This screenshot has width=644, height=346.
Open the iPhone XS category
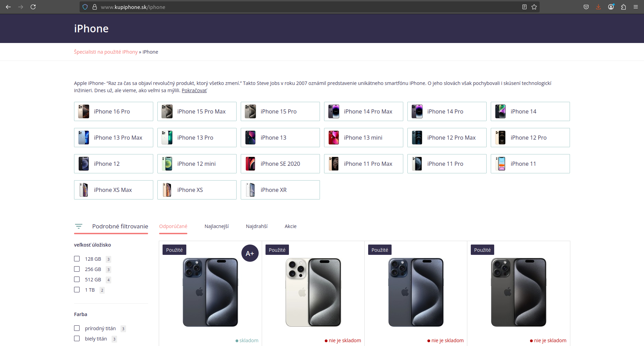197,190
